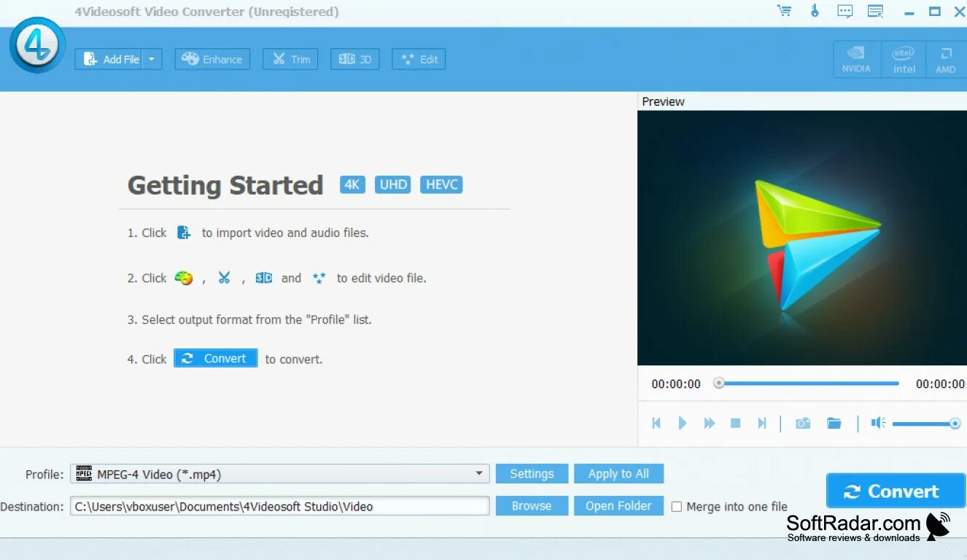Stop the preview playback
Viewport: 967px width, 560px height.
[736, 423]
